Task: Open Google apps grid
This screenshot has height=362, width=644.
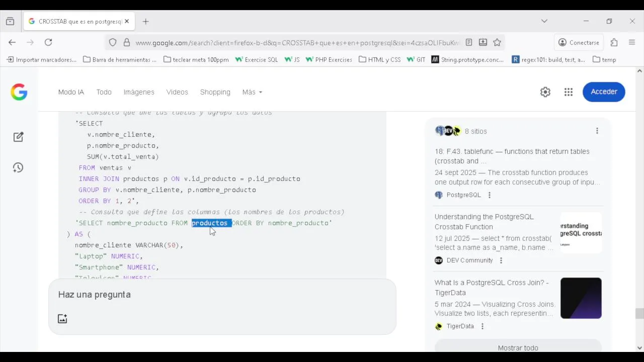Action: (569, 92)
